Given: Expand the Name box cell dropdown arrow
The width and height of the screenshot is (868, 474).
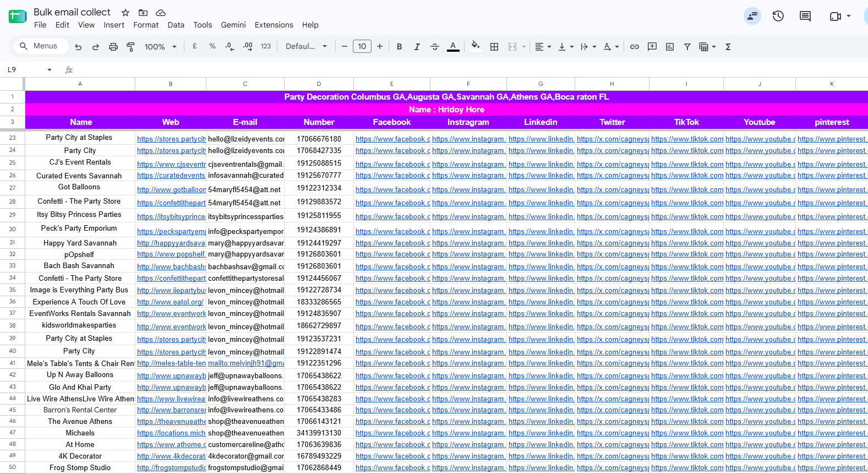Looking at the screenshot, I should coord(50,70).
